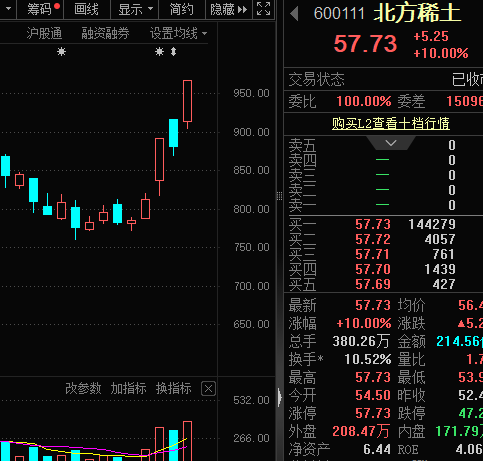Screen dimensions: 483x461
Task: Open the 筹码 chip distribution tool
Action: pos(40,9)
